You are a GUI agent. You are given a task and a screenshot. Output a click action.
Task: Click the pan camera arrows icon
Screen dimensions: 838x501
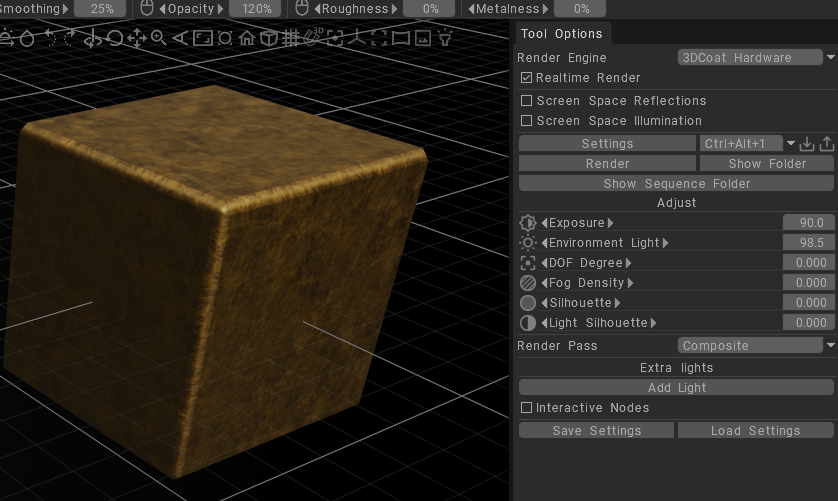click(137, 39)
